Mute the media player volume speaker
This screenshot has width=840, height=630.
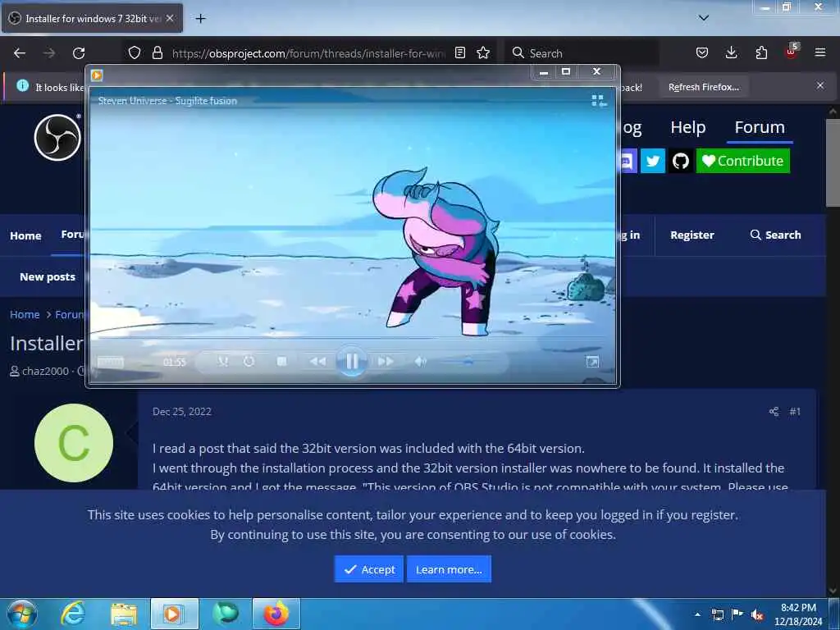click(421, 362)
